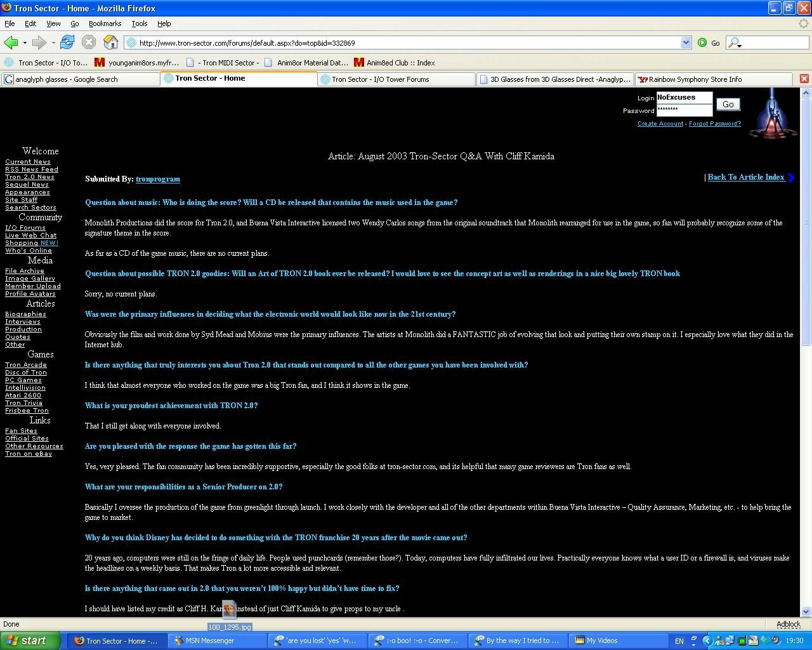Open Current News in sidebar
This screenshot has height=650, width=812.
click(x=28, y=161)
